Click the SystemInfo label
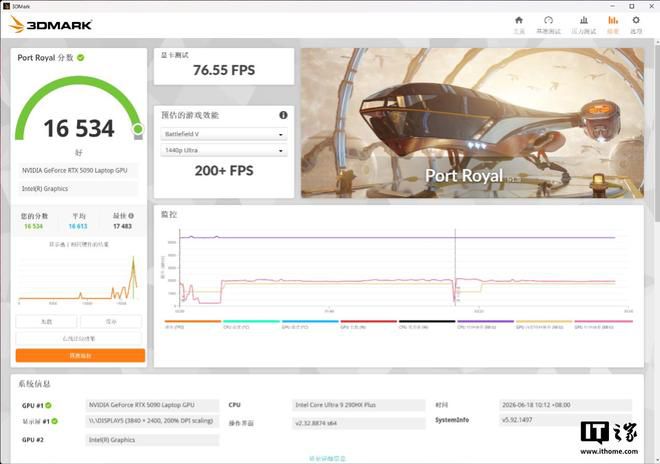Image resolution: width=660 pixels, height=464 pixels. coord(452,420)
